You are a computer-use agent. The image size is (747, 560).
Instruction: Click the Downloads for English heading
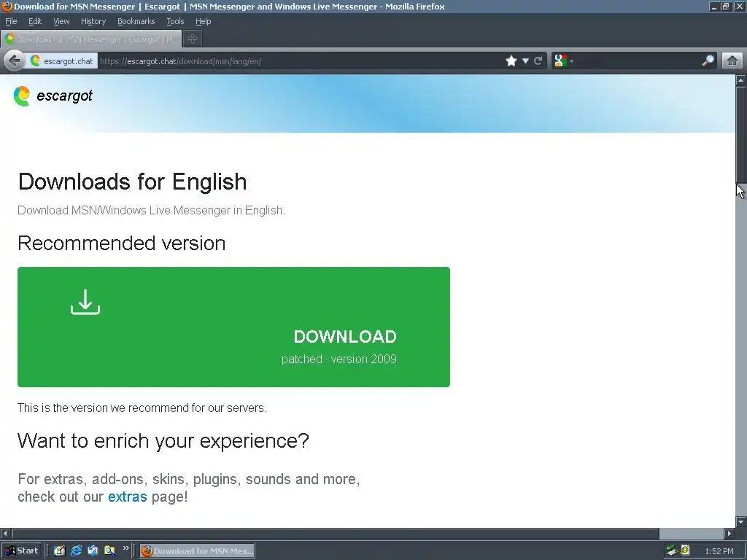pos(133,182)
